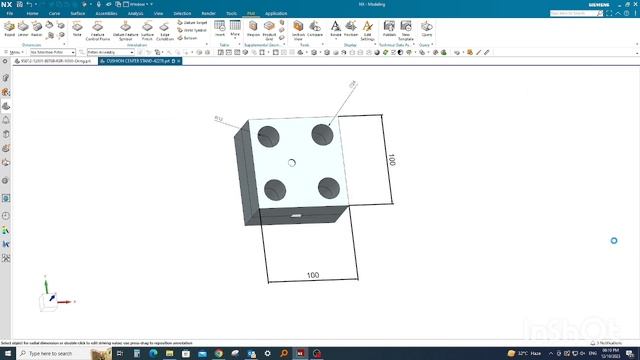The width and height of the screenshot is (640, 360).
Task: Open Chrome from the taskbar
Action: coord(219,353)
